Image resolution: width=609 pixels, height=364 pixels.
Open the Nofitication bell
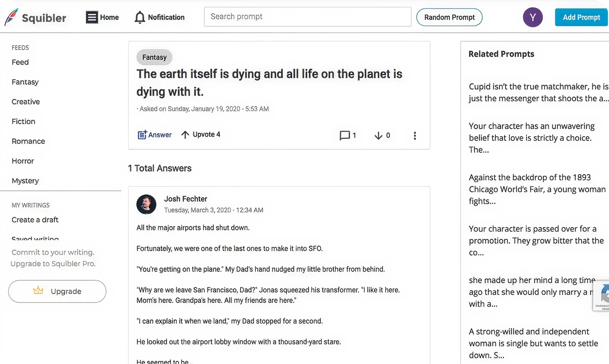click(140, 17)
